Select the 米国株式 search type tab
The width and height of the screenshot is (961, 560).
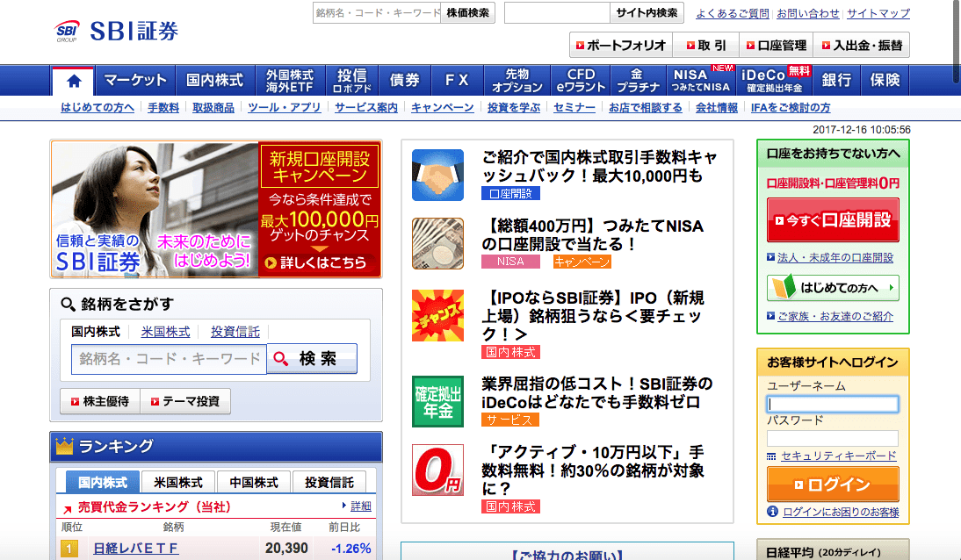165,332
